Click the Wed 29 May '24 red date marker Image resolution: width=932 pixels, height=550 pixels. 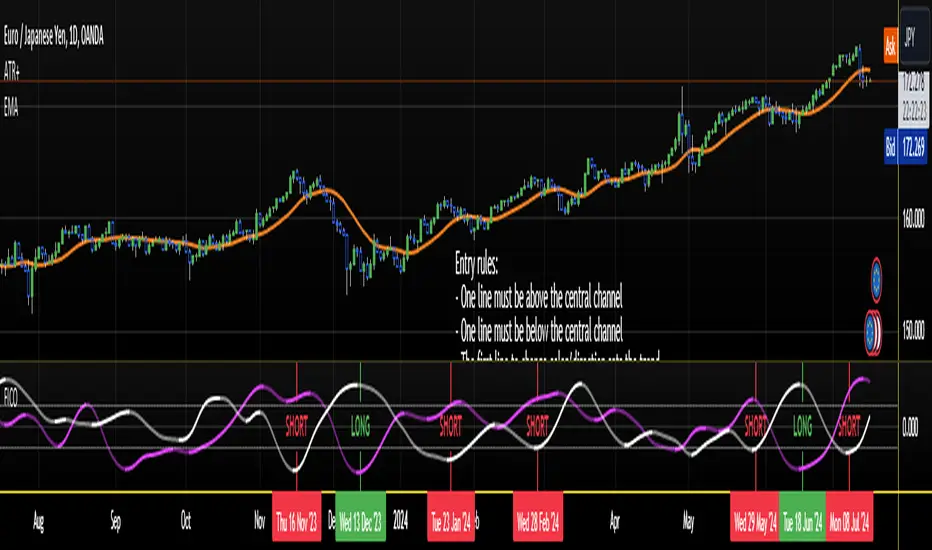tap(755, 516)
